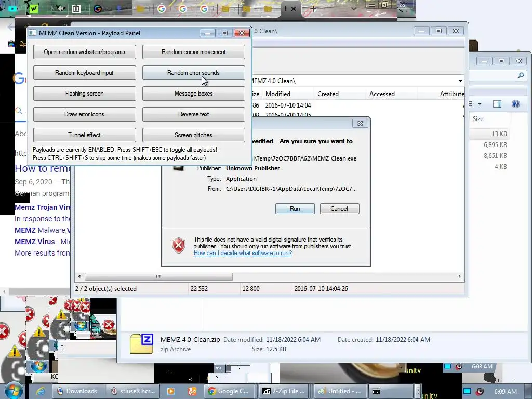Viewport: 532px width, 399px height.
Task: Open 'MEMZ Virus' search result link
Action: click(35, 242)
